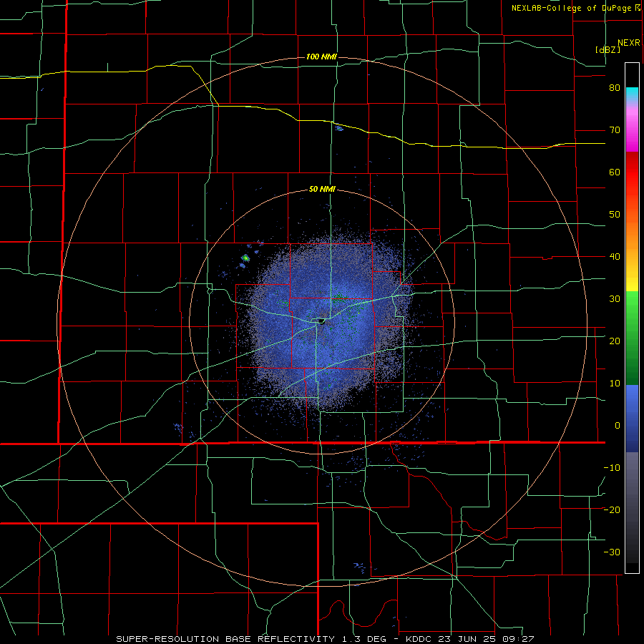Click the 30 value on the dBZ scale
Image resolution: width=644 pixels, height=644 pixels.
[615, 298]
